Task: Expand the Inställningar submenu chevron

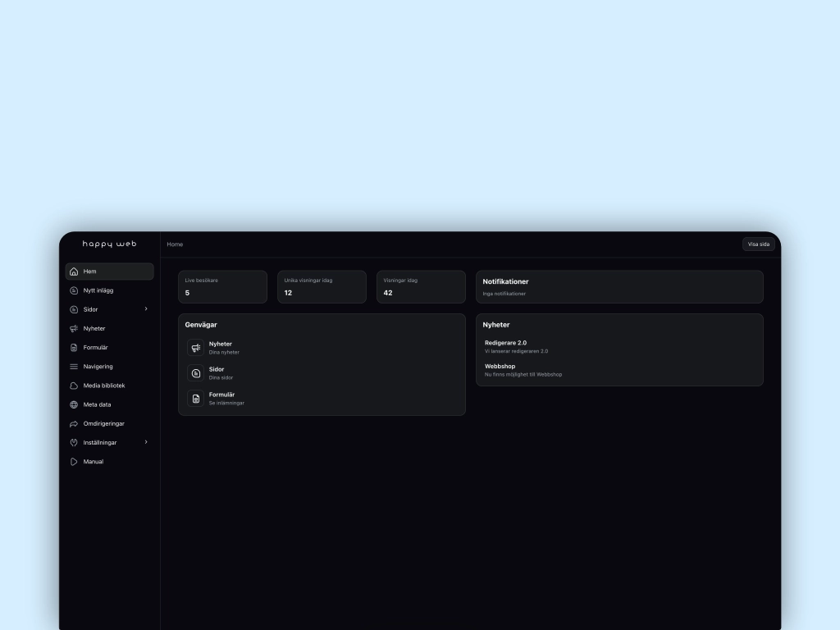Action: coord(146,442)
